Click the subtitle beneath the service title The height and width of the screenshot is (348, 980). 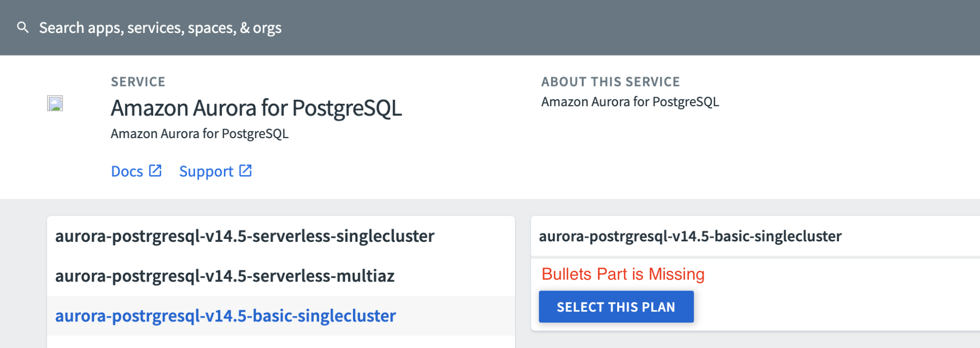click(199, 134)
